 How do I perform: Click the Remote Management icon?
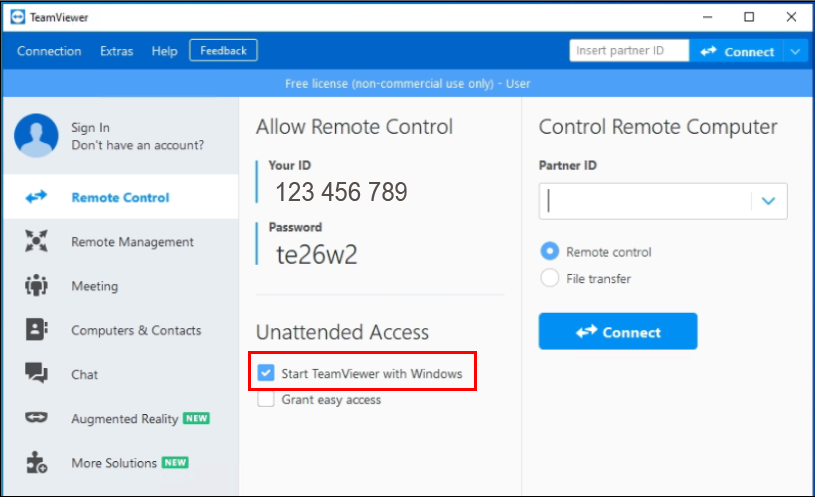[36, 241]
